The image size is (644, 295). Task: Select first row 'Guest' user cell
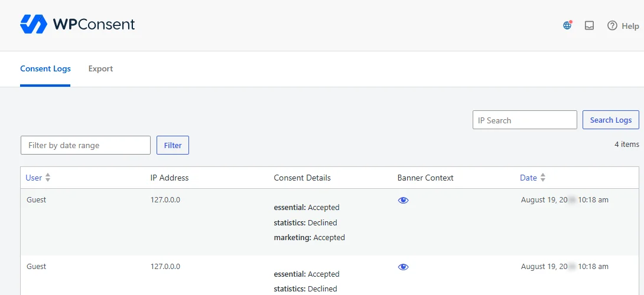(x=37, y=200)
